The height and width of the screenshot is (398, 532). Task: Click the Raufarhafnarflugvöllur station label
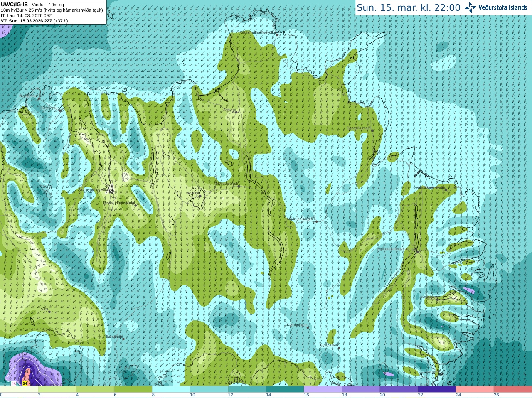pyautogui.click(x=258, y=32)
